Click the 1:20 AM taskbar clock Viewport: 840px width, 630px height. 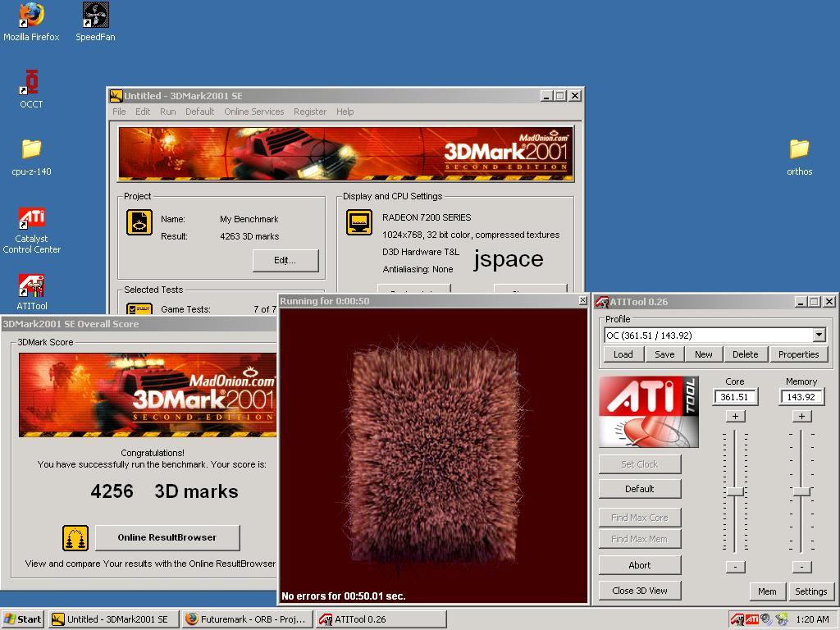tap(812, 619)
